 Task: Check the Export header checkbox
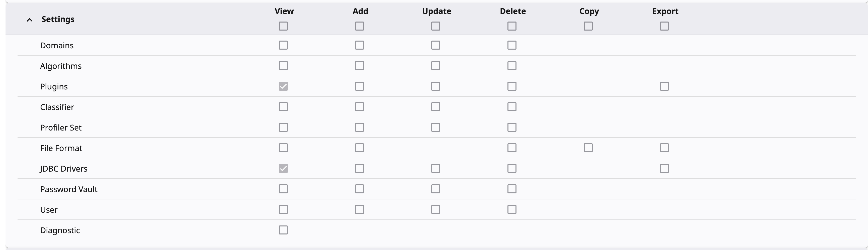[664, 26]
